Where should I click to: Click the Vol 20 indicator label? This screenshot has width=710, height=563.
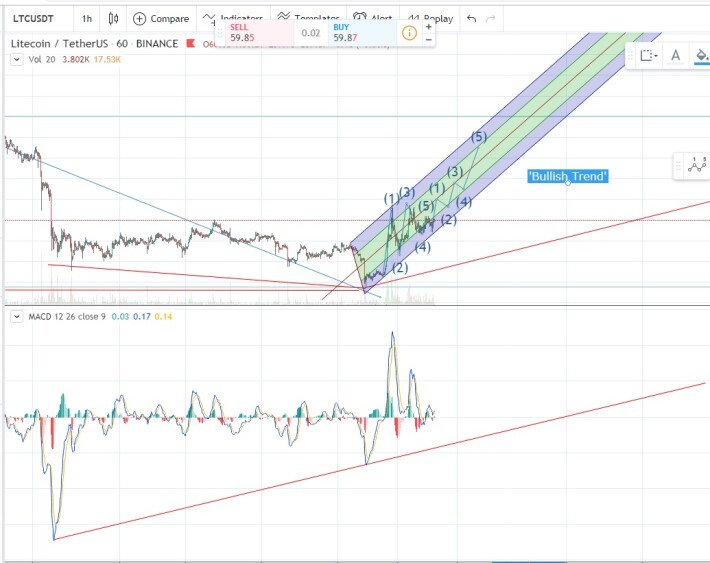pos(42,59)
